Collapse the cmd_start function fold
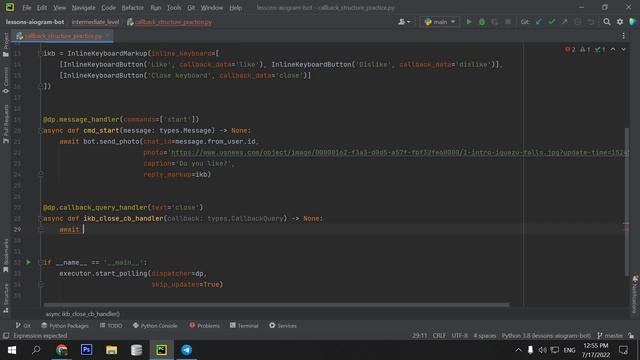The width and height of the screenshot is (640, 360). (40, 131)
